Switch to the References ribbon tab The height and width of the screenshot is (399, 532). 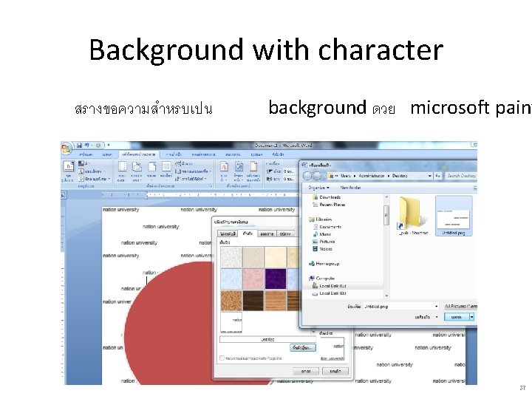[x=174, y=154]
